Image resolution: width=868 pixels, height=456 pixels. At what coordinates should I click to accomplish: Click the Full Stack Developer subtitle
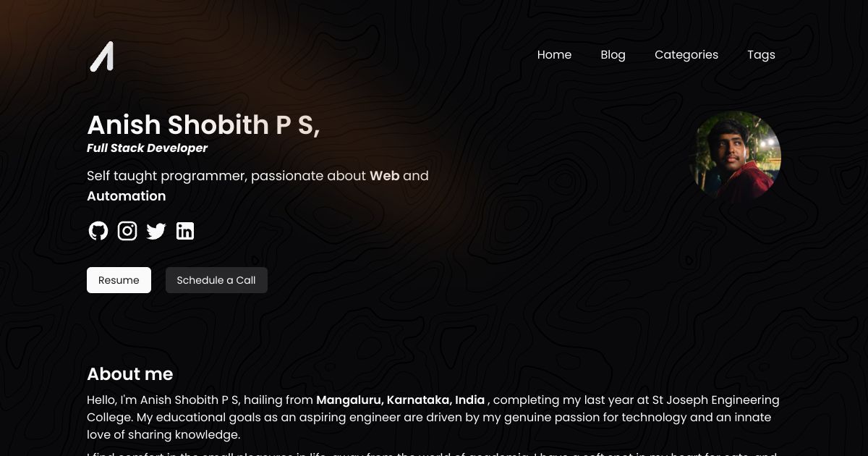tap(147, 148)
